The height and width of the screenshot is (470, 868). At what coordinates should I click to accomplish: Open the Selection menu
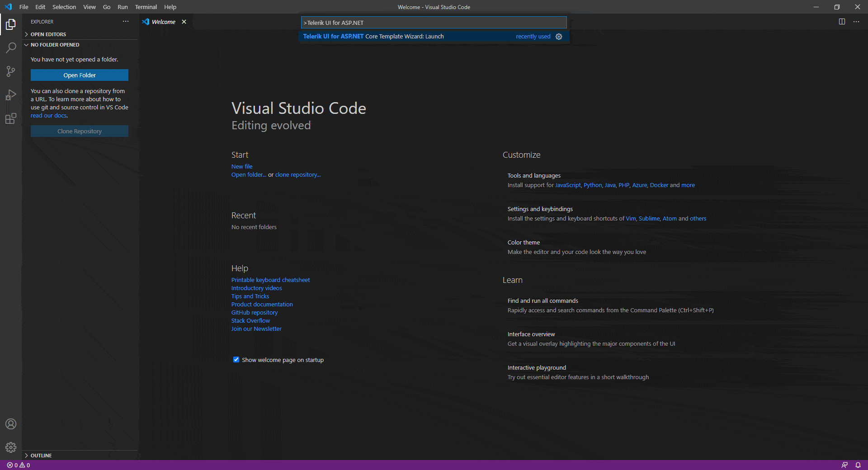pyautogui.click(x=64, y=7)
